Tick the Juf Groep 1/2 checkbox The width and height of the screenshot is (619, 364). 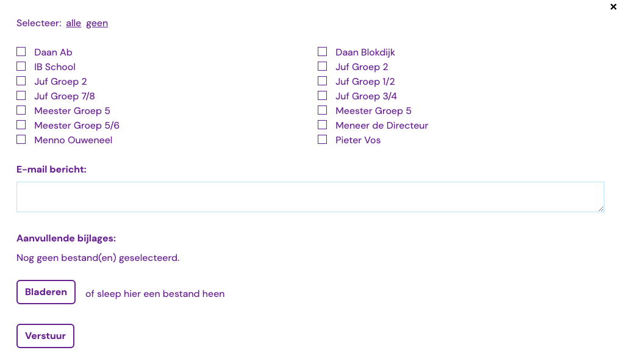323,81
